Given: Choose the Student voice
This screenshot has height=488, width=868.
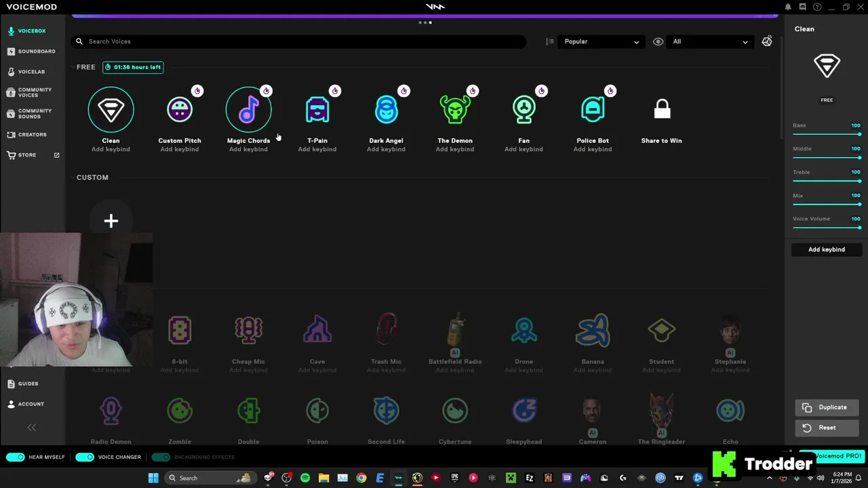Looking at the screenshot, I should coord(661,331).
